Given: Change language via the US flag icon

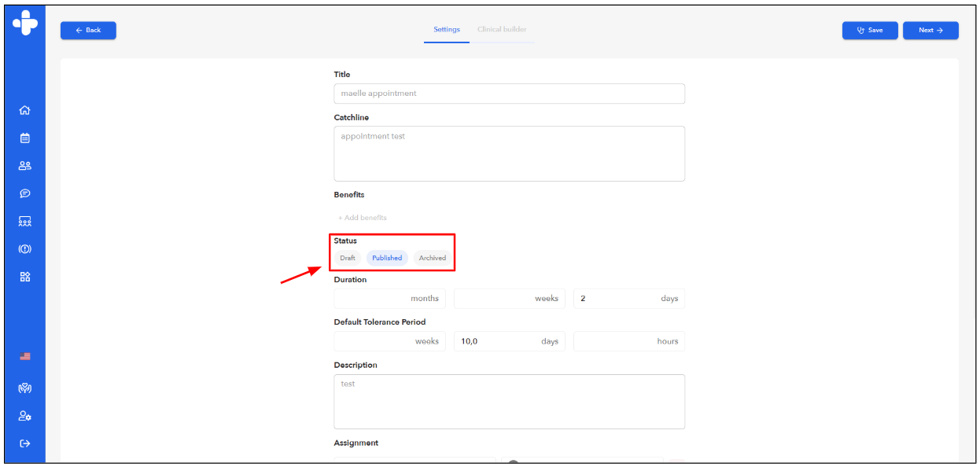Looking at the screenshot, I should 24,356.
